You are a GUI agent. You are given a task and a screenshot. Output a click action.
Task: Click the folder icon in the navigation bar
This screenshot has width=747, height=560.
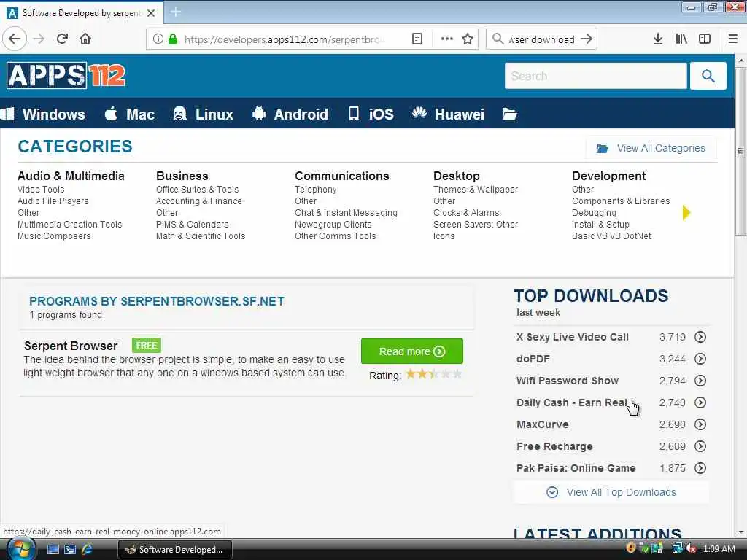pyautogui.click(x=509, y=114)
